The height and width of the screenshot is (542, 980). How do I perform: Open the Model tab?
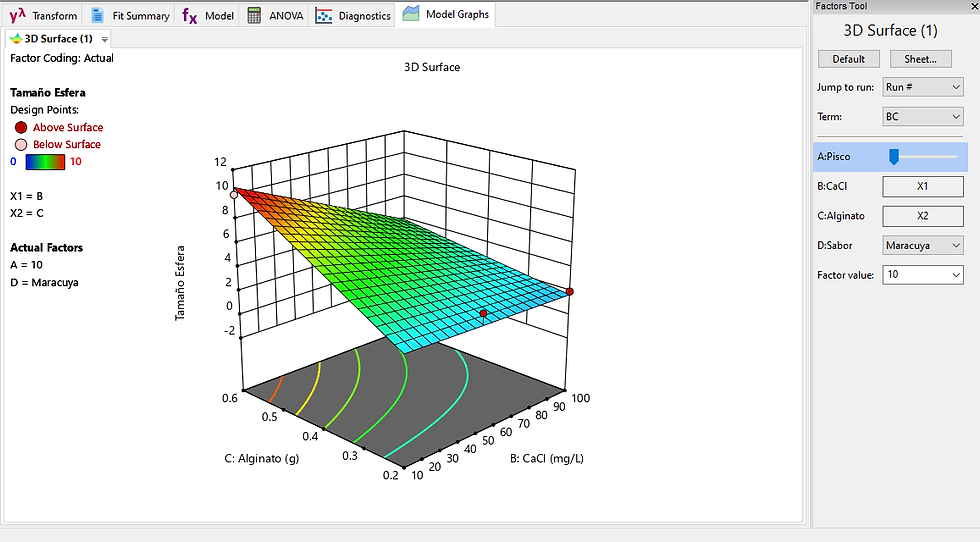pyautogui.click(x=208, y=15)
